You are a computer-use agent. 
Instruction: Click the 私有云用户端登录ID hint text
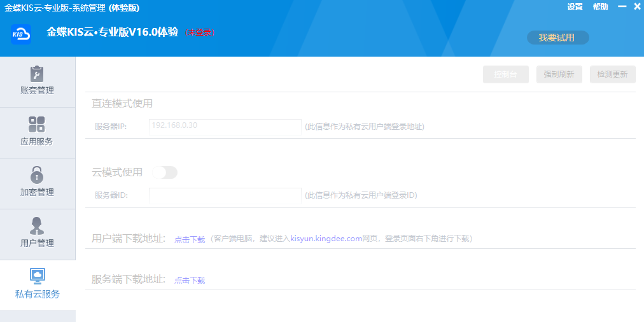click(361, 195)
